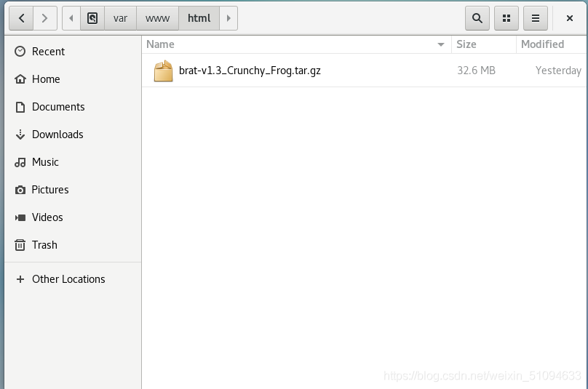
Task: Click the plus icon beside Other Locations
Action: click(x=20, y=279)
